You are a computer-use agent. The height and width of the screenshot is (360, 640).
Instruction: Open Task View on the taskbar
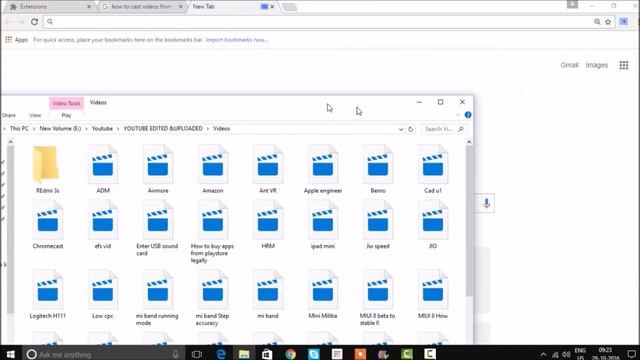[197, 354]
